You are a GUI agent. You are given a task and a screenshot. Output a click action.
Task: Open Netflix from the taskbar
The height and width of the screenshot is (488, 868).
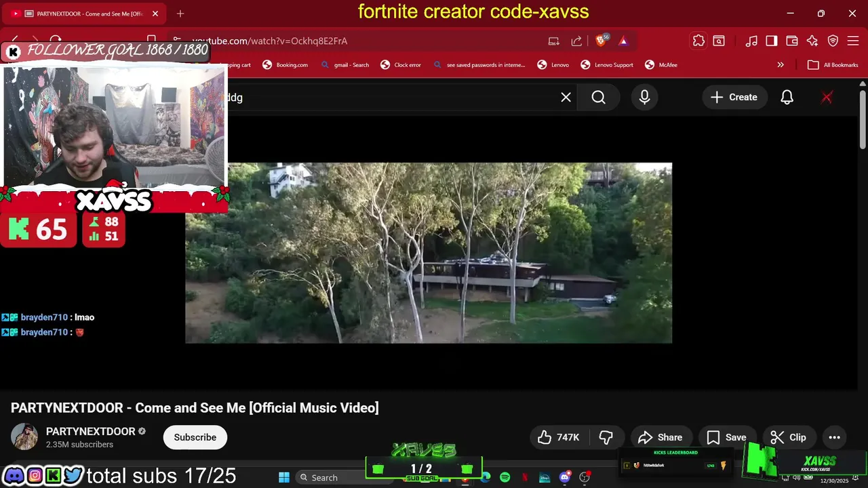525,477
